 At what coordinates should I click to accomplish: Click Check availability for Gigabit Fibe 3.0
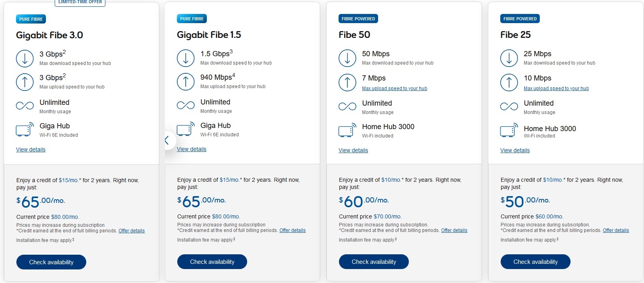point(51,262)
